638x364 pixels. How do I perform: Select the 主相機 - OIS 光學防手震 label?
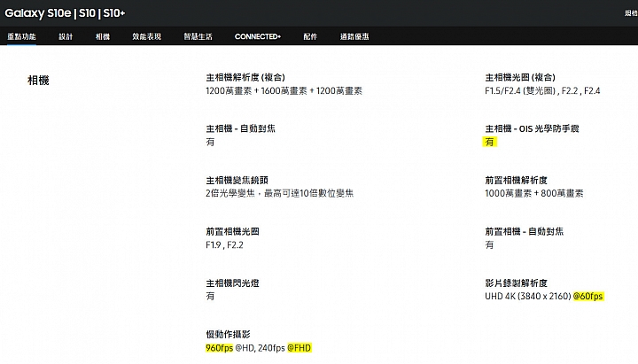pyautogui.click(x=532, y=128)
